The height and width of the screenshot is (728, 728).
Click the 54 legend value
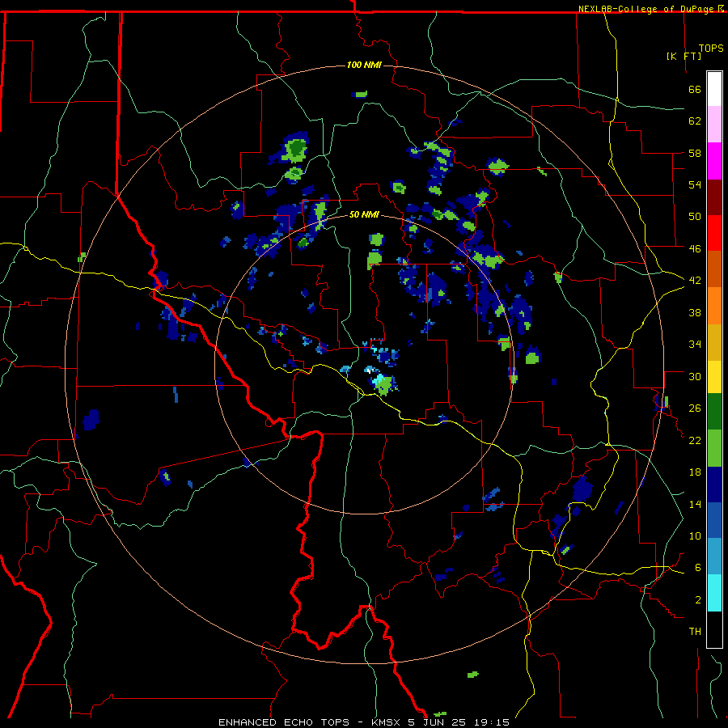click(x=695, y=184)
